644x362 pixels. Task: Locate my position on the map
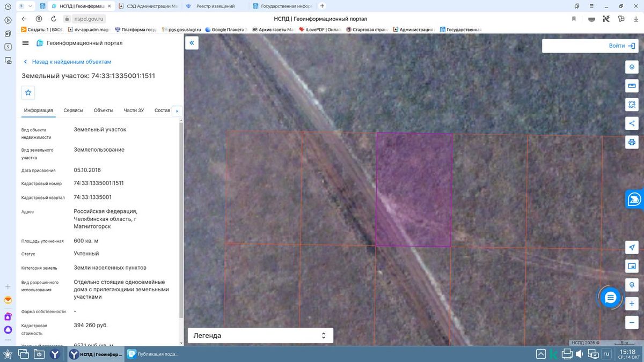[632, 247]
